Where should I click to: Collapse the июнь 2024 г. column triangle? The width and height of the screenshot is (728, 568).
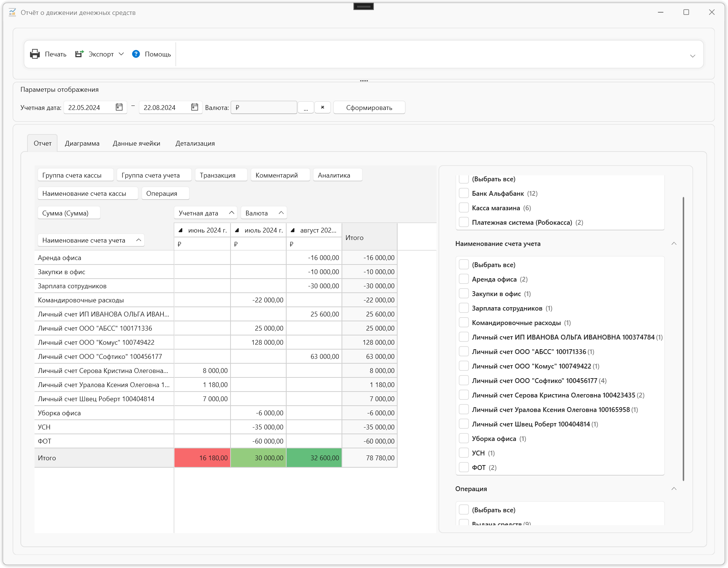point(181,230)
